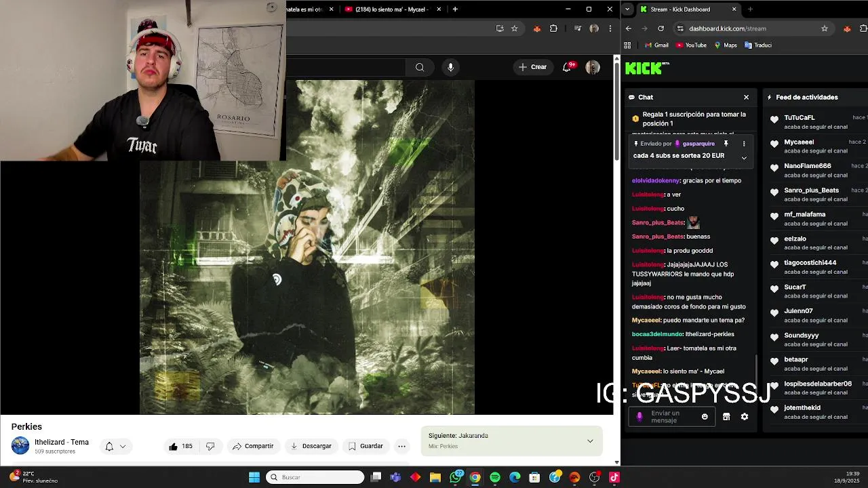The width and height of the screenshot is (868, 488).
Task: Click Compartir to share the video
Action: pyautogui.click(x=253, y=446)
